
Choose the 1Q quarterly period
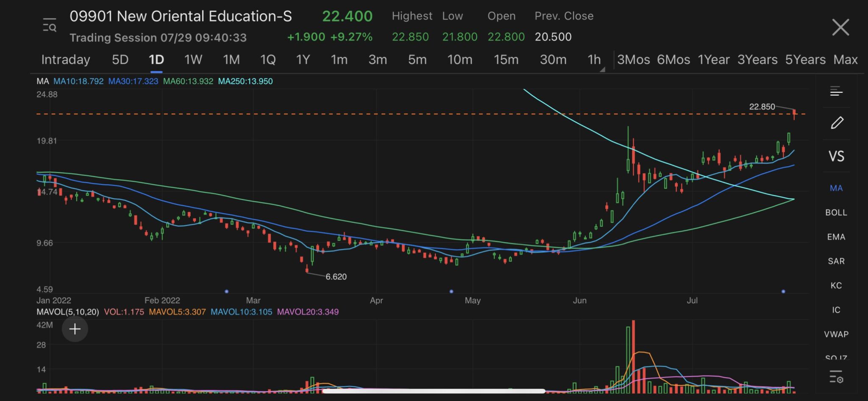click(268, 60)
